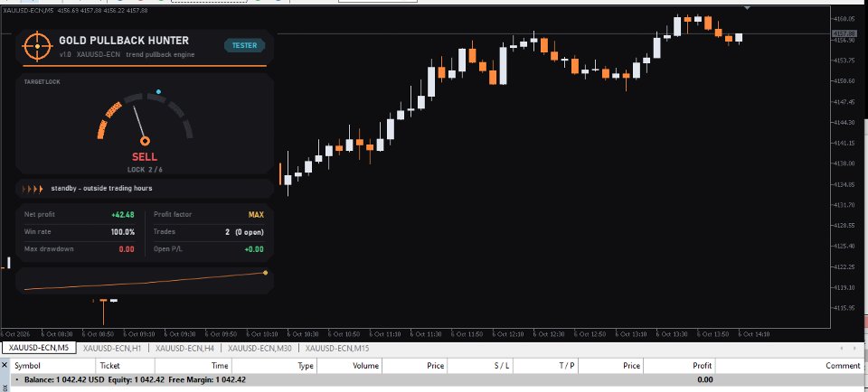Image resolution: width=868 pixels, height=392 pixels.
Task: Click the Win rate value 100.0%
Action: (x=122, y=231)
